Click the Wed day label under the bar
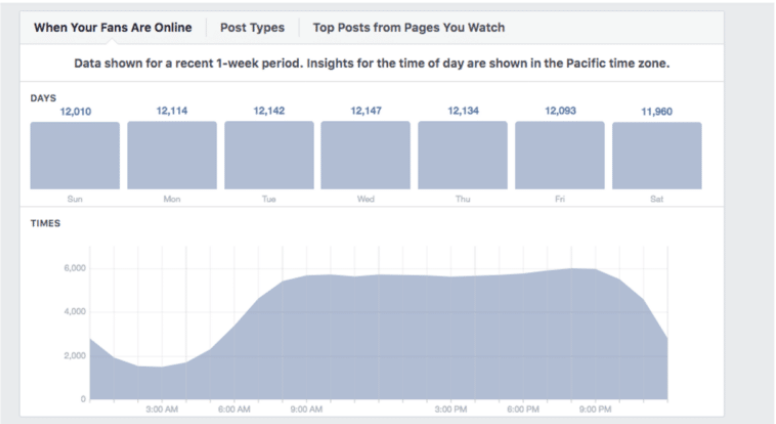 366,199
